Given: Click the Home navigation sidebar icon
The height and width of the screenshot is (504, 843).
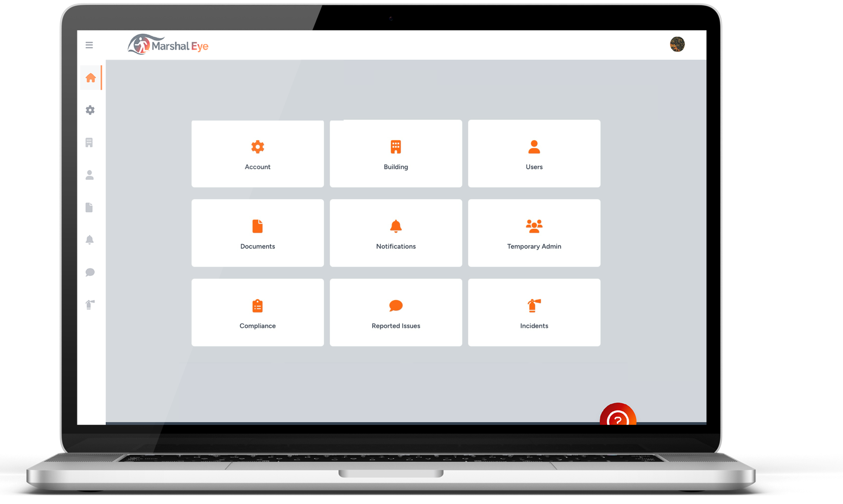Looking at the screenshot, I should pyautogui.click(x=90, y=77).
